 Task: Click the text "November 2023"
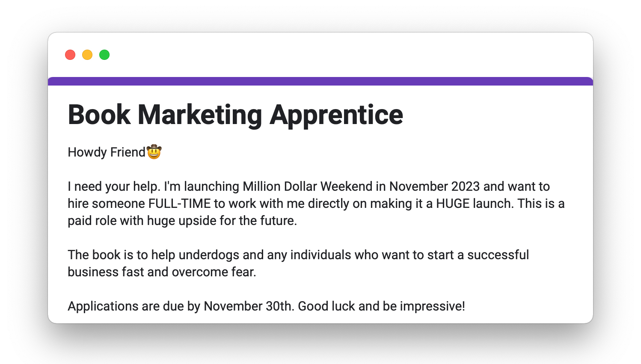[434, 186]
